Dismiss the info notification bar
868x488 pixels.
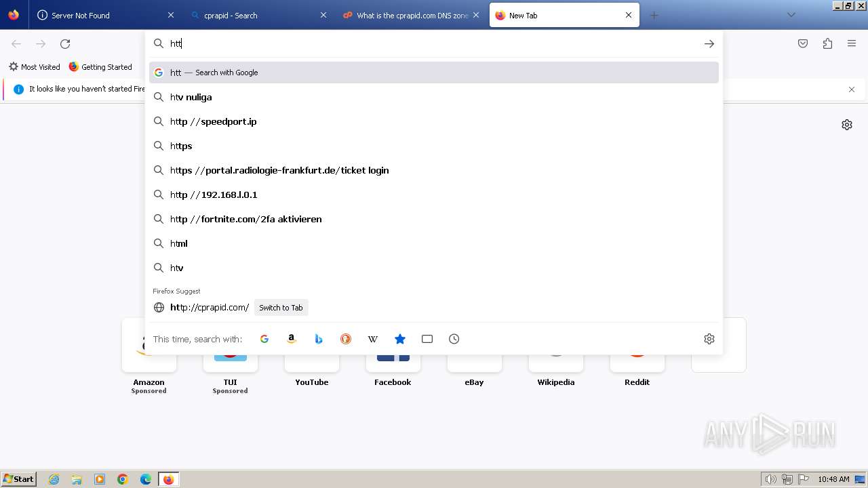click(x=852, y=89)
